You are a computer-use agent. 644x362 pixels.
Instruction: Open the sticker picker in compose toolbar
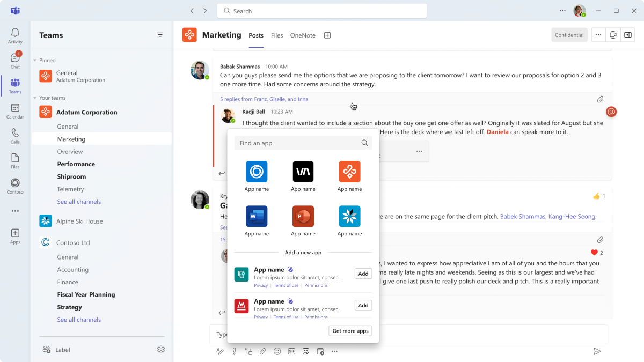tap(306, 351)
